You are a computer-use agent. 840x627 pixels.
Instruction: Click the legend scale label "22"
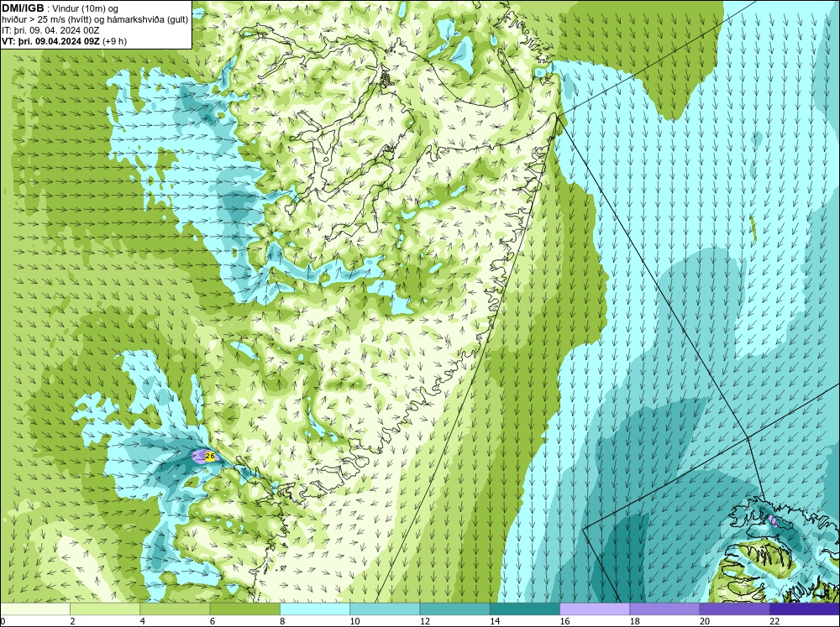click(774, 621)
